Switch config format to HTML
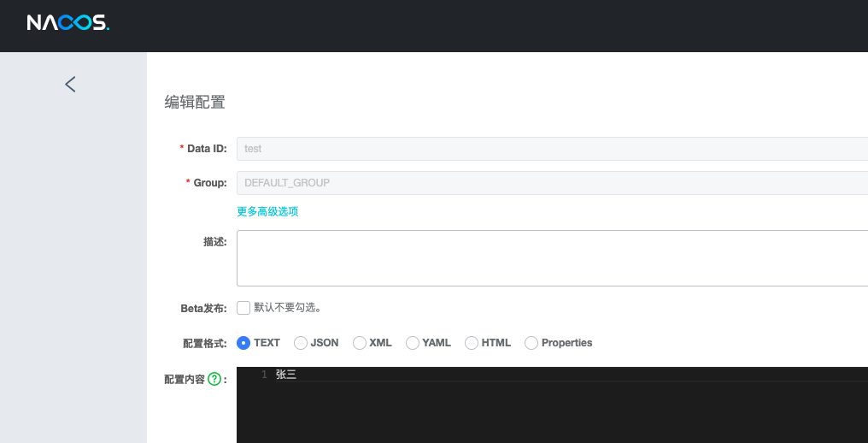 point(472,343)
